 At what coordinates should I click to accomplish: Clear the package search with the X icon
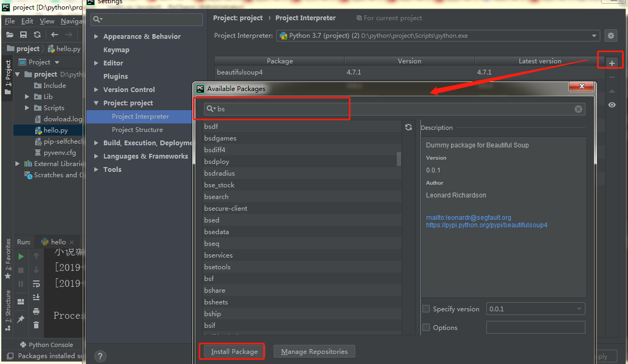[578, 109]
